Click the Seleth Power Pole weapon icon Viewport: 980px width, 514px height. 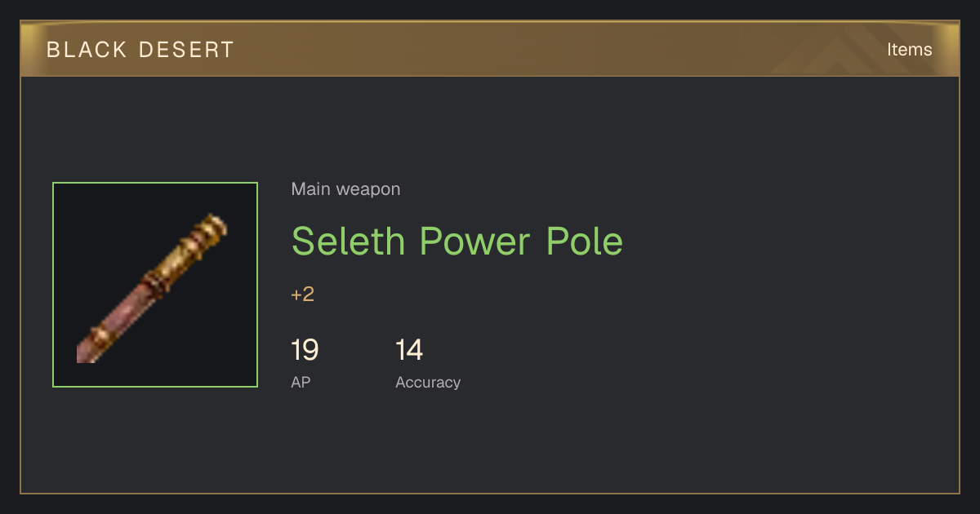coord(155,285)
